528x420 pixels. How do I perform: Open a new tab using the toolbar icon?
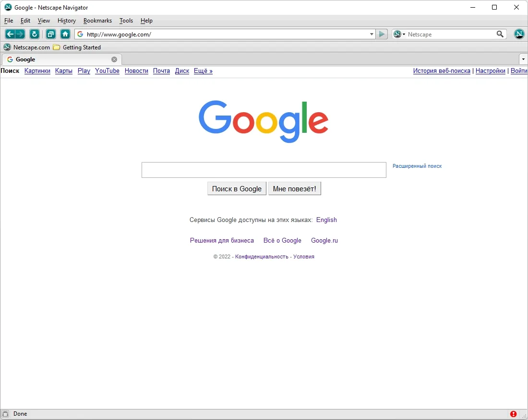point(51,34)
